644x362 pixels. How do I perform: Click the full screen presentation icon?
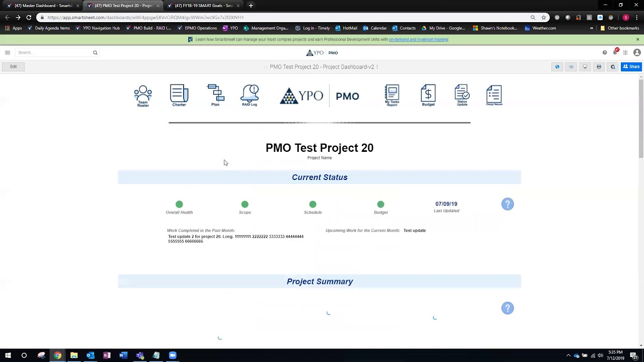[x=585, y=67]
